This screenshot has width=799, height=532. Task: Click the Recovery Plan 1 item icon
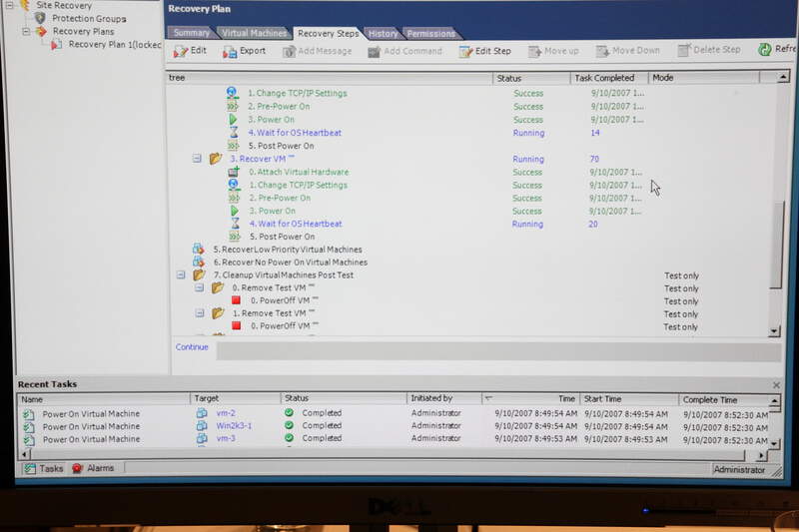56,45
